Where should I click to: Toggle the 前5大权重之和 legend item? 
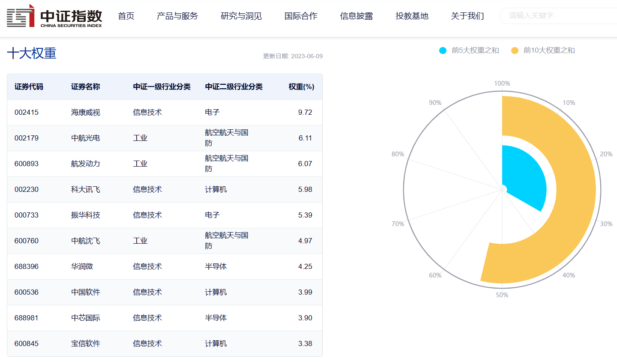(469, 51)
